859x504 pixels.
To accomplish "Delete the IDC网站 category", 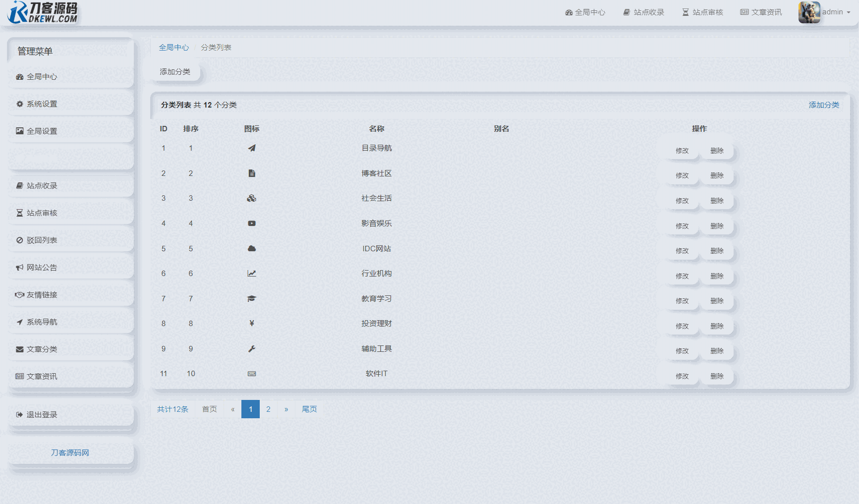I will tap(717, 251).
